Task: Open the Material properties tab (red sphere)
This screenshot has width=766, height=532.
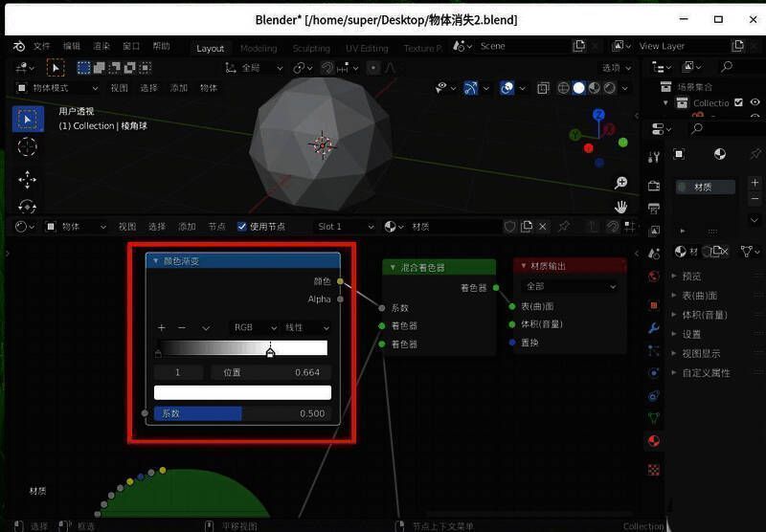Action: (654, 441)
